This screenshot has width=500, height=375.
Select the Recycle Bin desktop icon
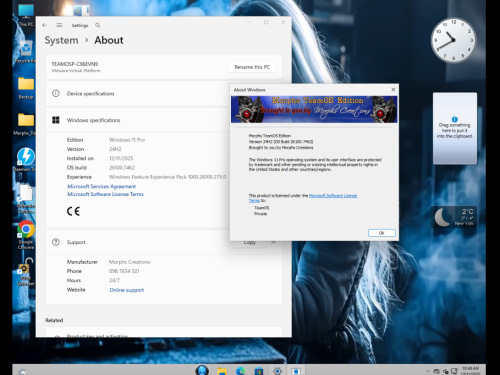[25, 52]
